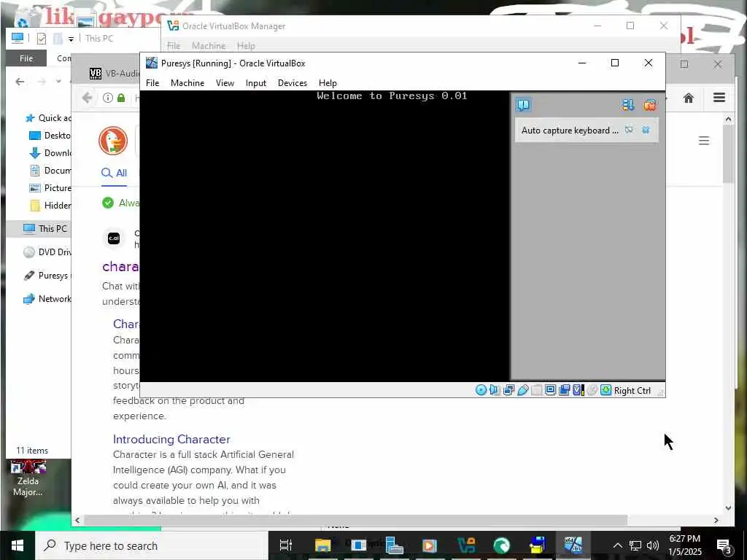747x560 pixels.
Task: Click the taskbar search box
Action: [x=152, y=545]
